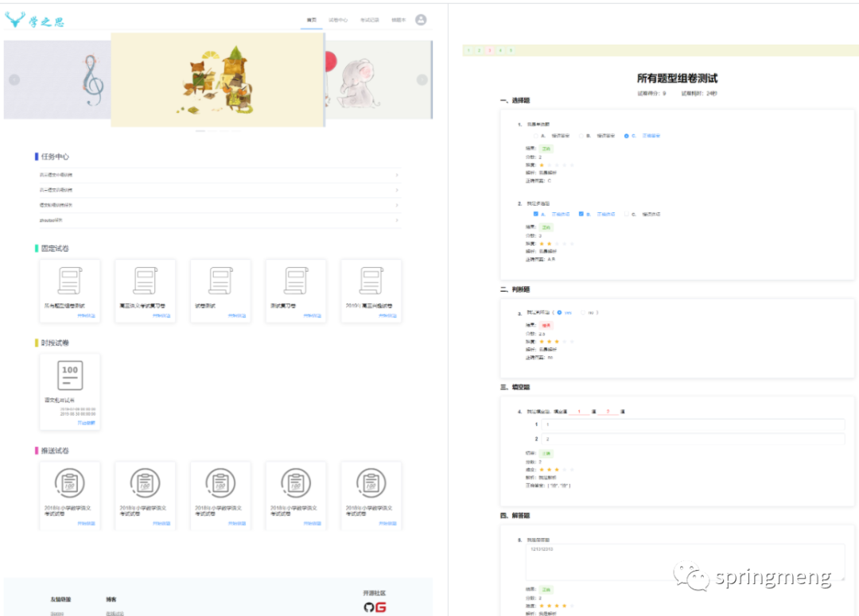Click clipboard icon of fifth 推送试卷 card

pos(371,483)
